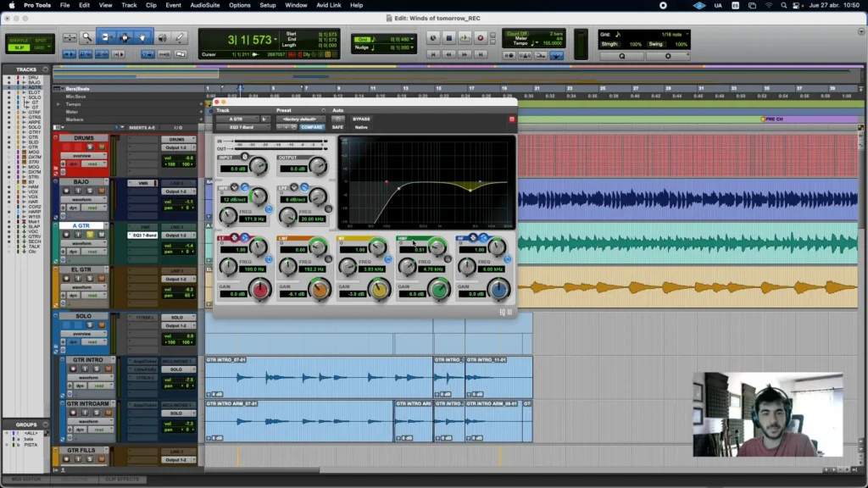The image size is (868, 488).
Task: Toggle SAFE automation in EQ plugin
Action: tap(337, 127)
